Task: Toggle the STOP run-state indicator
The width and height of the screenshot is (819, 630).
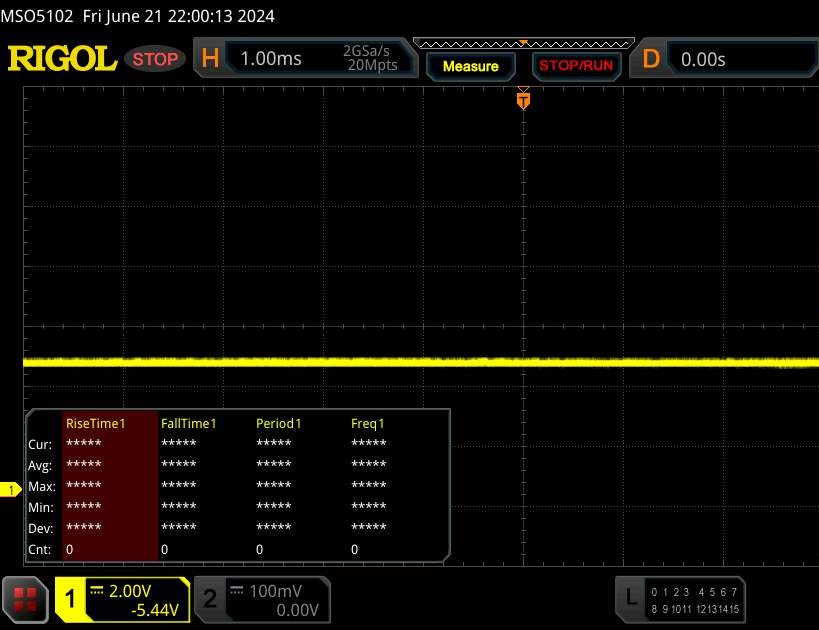Action: tap(155, 59)
